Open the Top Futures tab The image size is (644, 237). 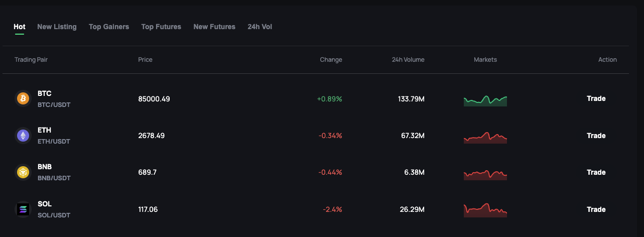pyautogui.click(x=161, y=27)
